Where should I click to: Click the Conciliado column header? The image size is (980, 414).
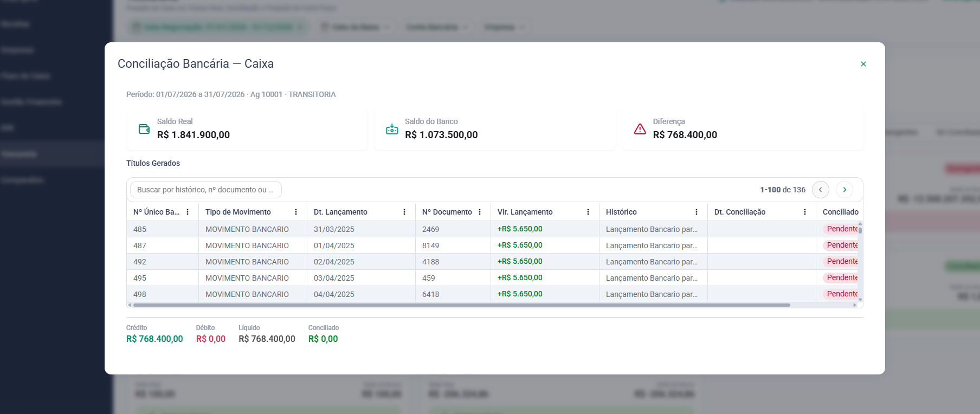(x=840, y=212)
